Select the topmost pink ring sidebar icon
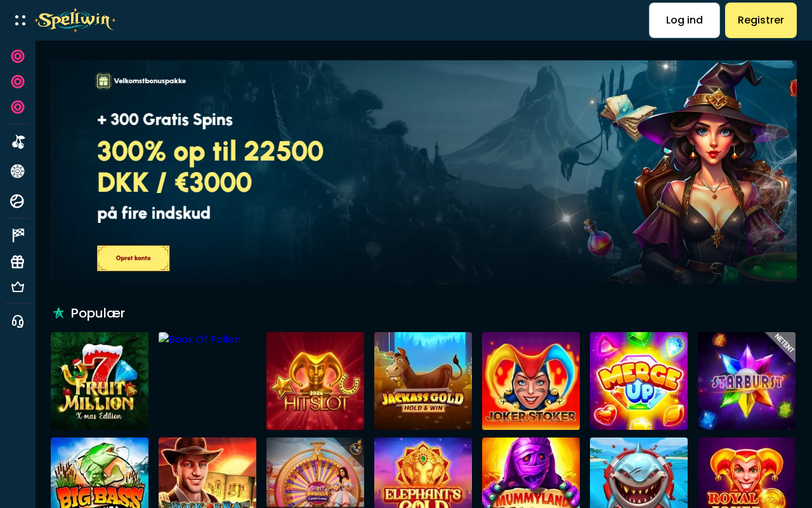This screenshot has width=812, height=508. coord(18,57)
